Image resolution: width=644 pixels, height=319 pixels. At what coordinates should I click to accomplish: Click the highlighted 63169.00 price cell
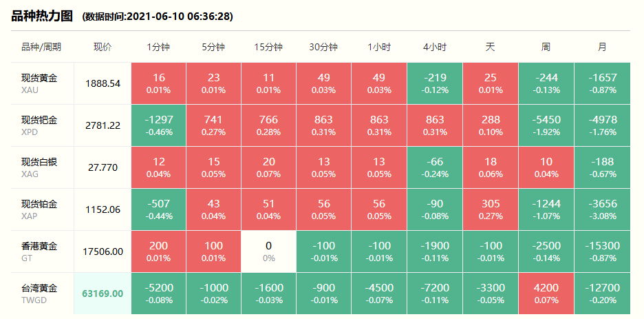103,294
